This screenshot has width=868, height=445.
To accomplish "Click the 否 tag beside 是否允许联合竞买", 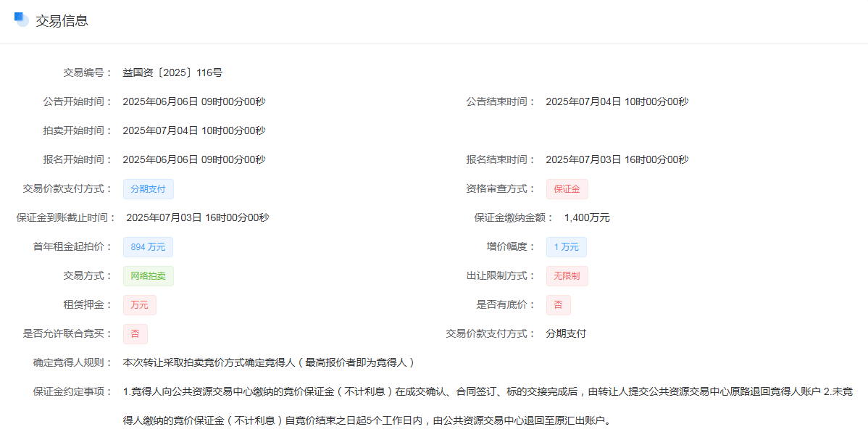I will pos(135,333).
